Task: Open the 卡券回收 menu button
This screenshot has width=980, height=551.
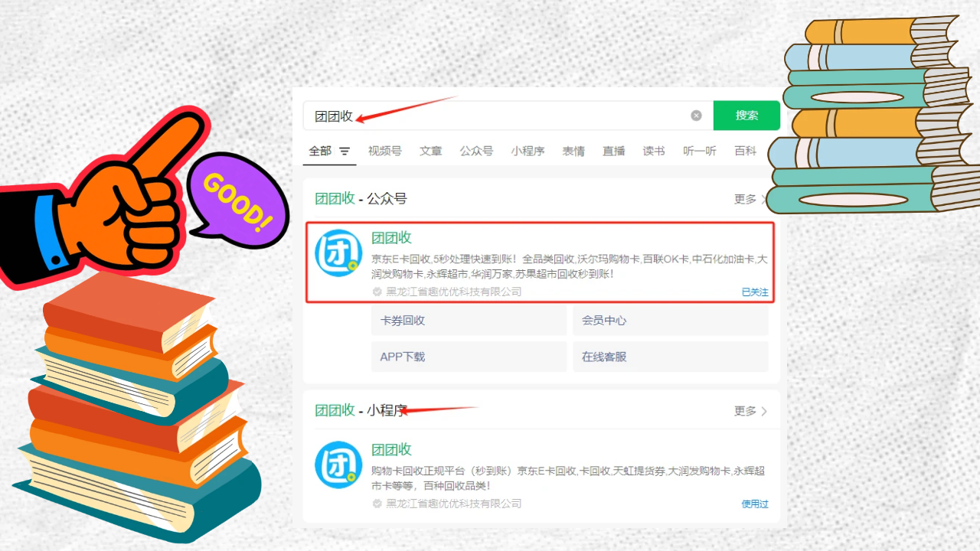Action: pyautogui.click(x=469, y=321)
